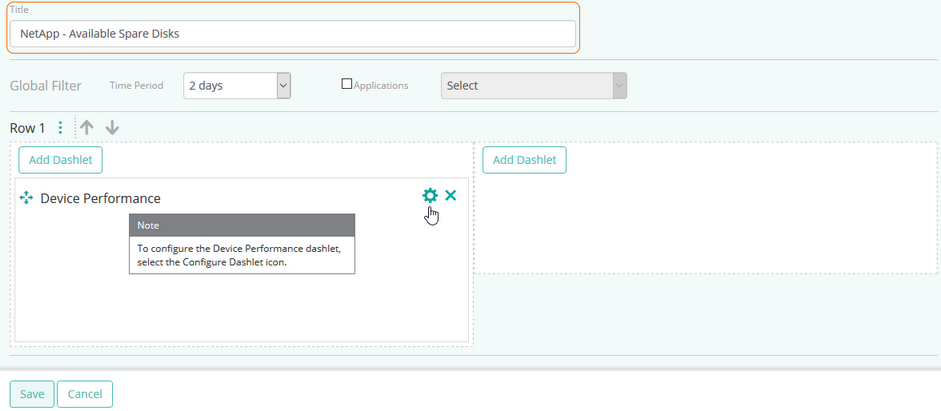This screenshot has width=941, height=411.
Task: Click the Time Period label
Action: coord(136,86)
